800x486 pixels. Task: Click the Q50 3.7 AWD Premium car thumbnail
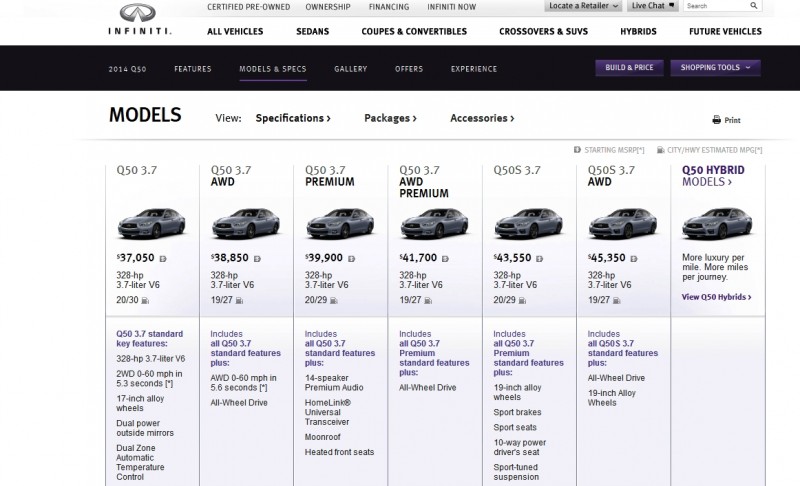coord(435,223)
